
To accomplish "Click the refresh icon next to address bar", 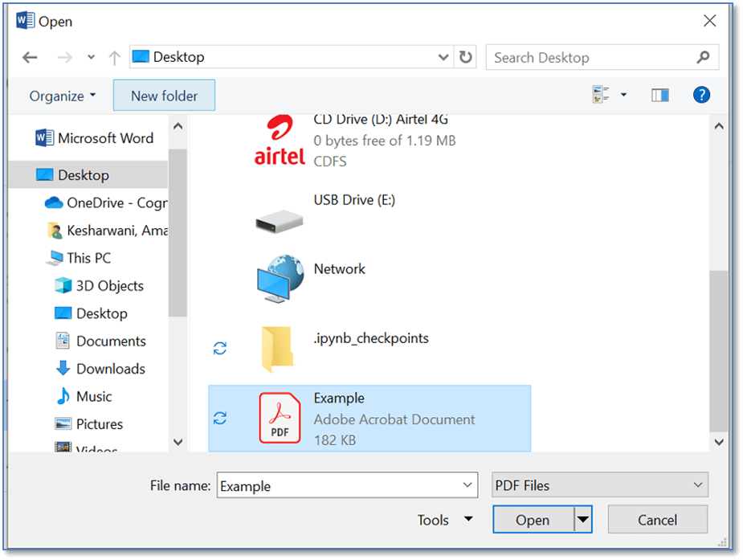I will click(464, 57).
